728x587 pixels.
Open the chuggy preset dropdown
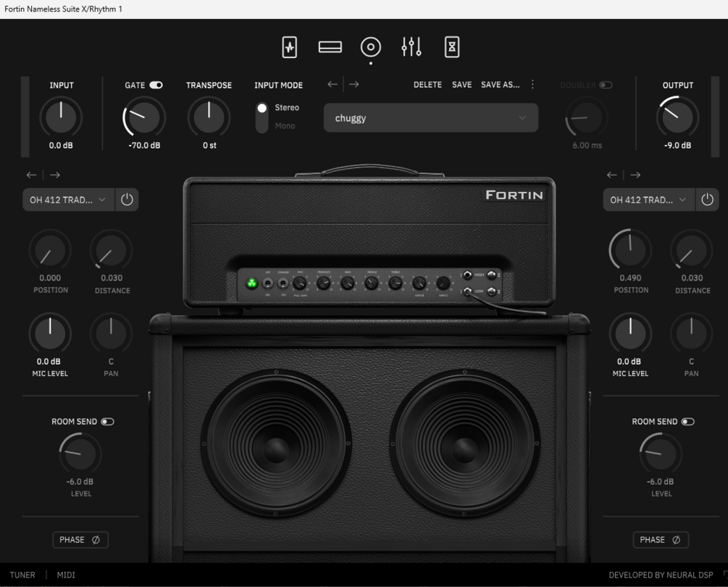click(431, 118)
